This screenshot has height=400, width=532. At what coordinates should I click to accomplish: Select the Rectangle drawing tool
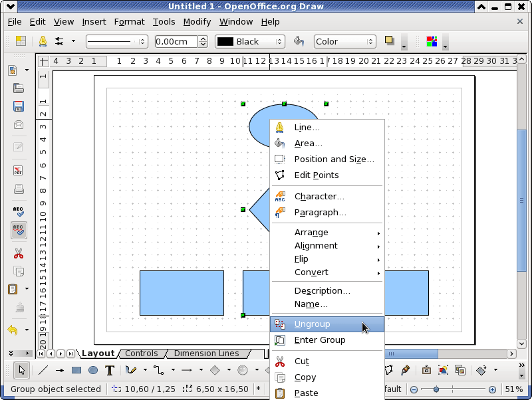pos(76,370)
